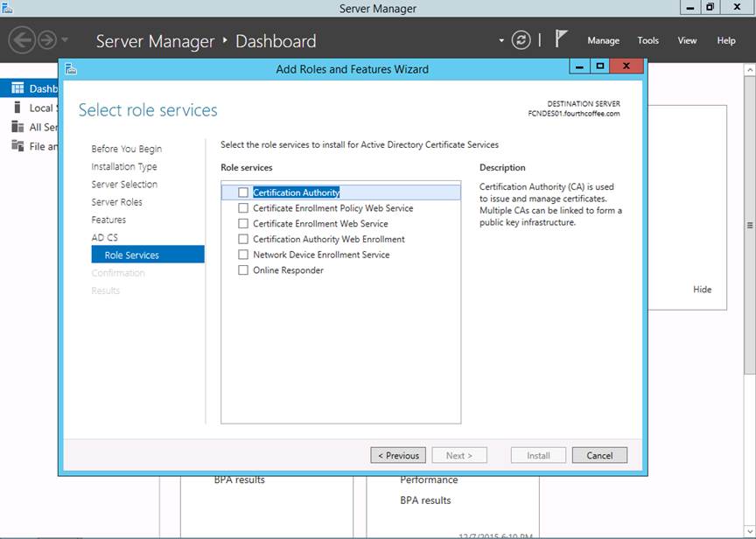The image size is (756, 539).
Task: Click the wizard title bar icon
Action: click(x=71, y=68)
